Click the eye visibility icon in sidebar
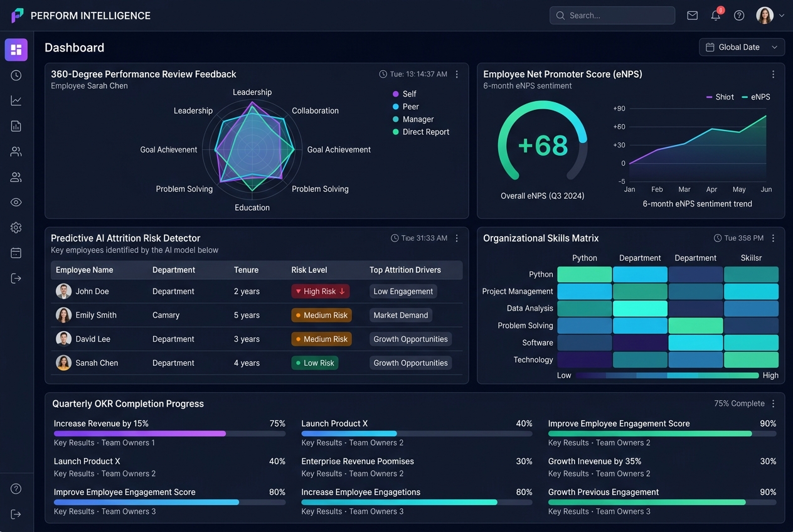The image size is (793, 532). [x=16, y=202]
